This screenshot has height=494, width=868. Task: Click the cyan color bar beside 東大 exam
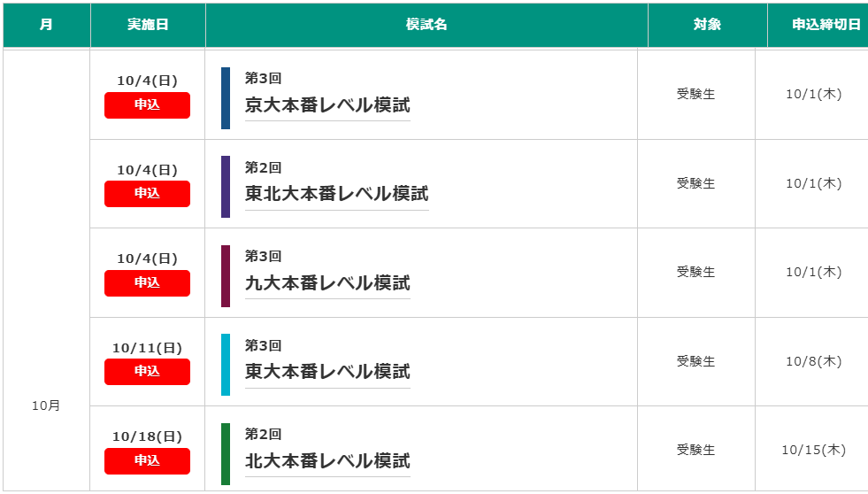226,365
